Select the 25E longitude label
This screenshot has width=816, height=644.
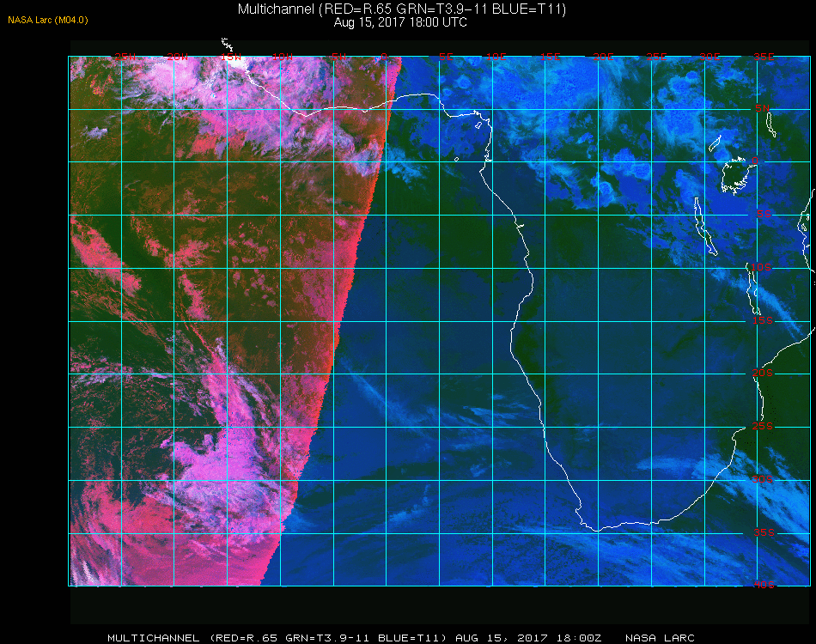(656, 57)
